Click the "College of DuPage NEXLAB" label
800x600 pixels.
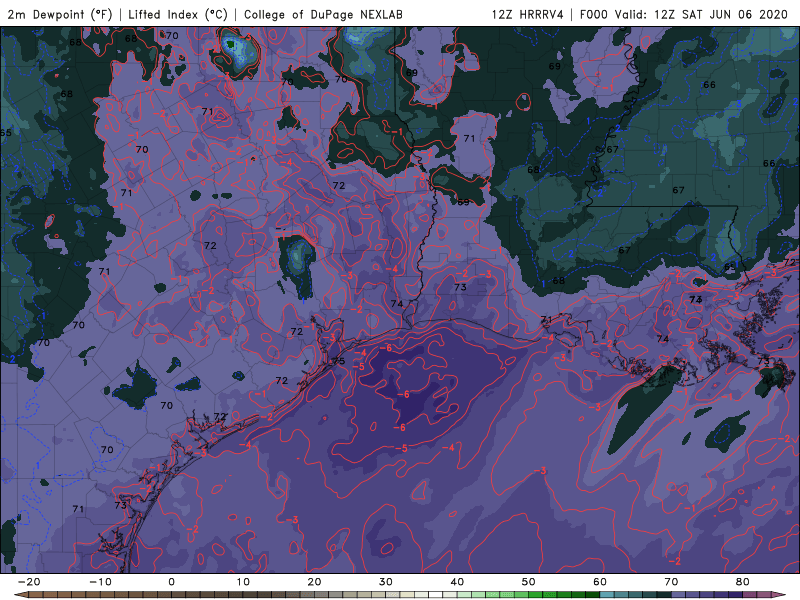[x=323, y=14]
